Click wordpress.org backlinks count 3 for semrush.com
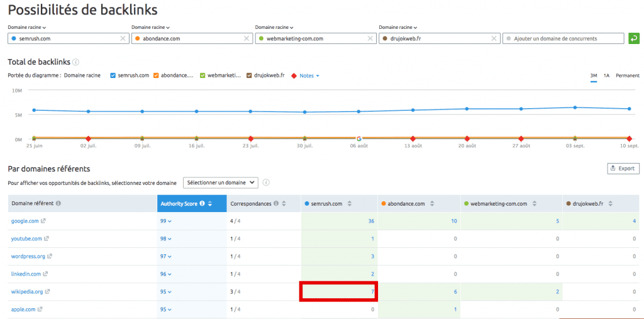This screenshot has width=644, height=319. (x=372, y=256)
